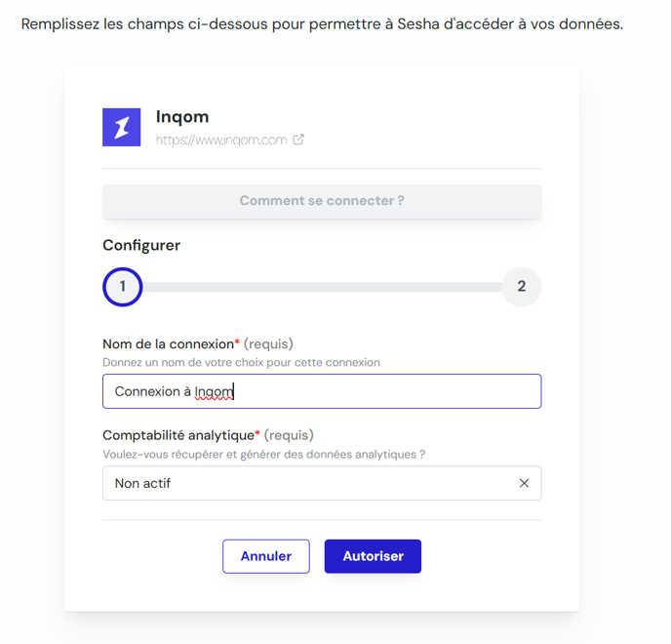Open the Comptabilité analytique dropdown

(322, 483)
